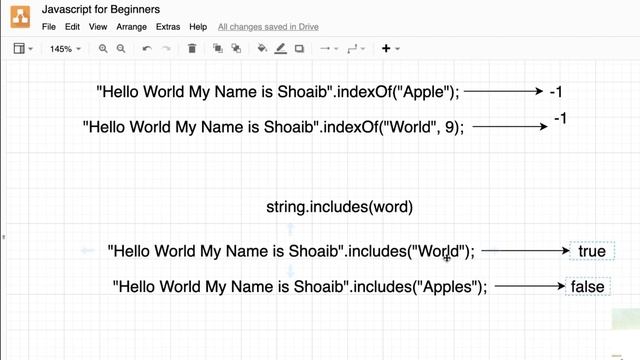Select the string.includes(word) heading text
The image size is (640, 360).
[340, 207]
